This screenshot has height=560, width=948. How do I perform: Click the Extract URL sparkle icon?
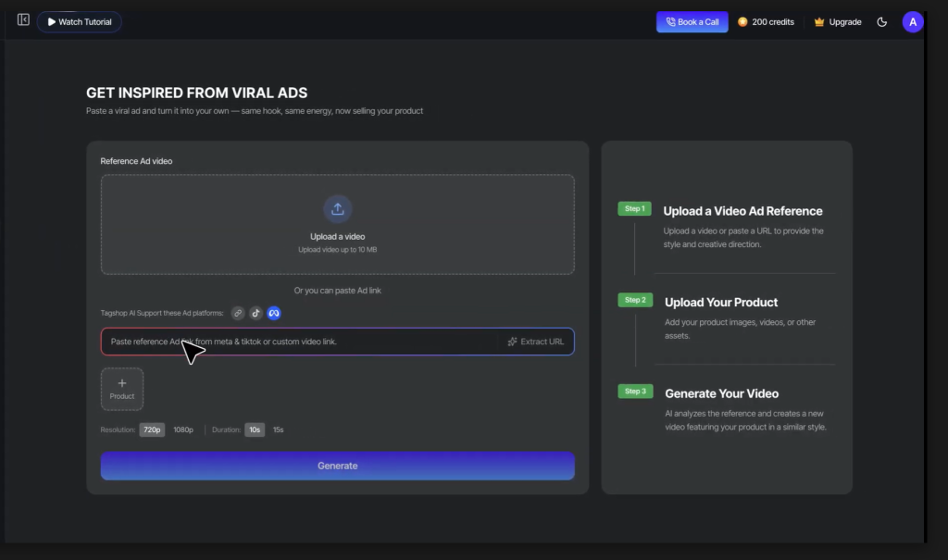click(512, 342)
